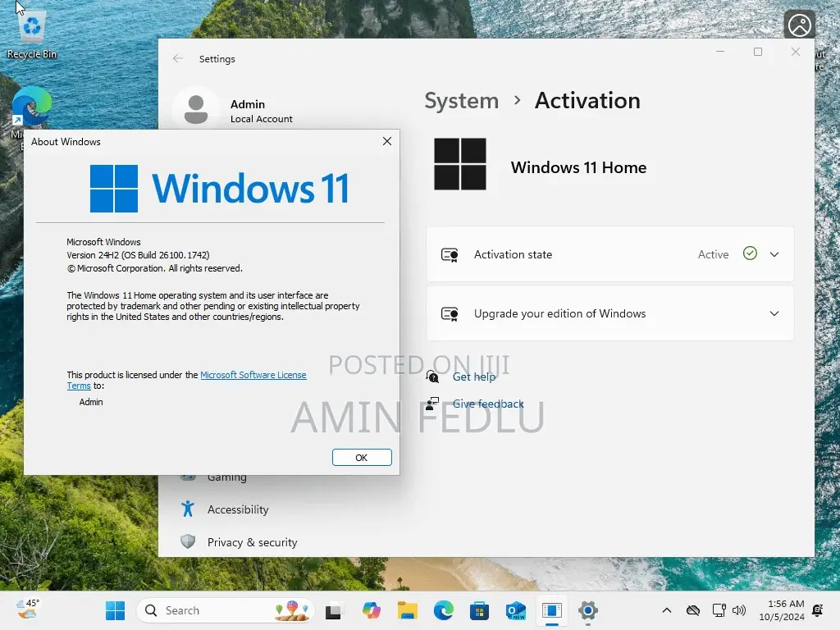Screen dimensions: 840x630
Task: Click OK in the About Windows dialog
Action: coord(361,457)
